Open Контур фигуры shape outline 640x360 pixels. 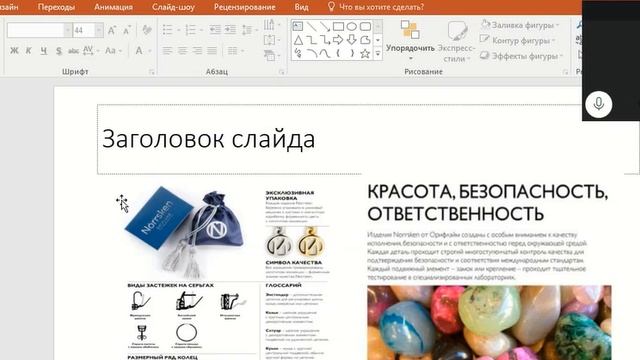pyautogui.click(x=518, y=40)
